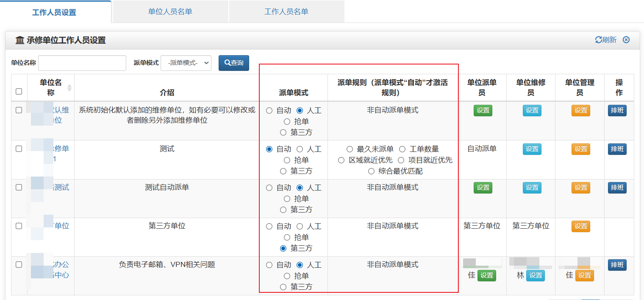The height and width of the screenshot is (300, 644).
Task: Select 抢单 mode in 系统初始化 row
Action: (287, 121)
